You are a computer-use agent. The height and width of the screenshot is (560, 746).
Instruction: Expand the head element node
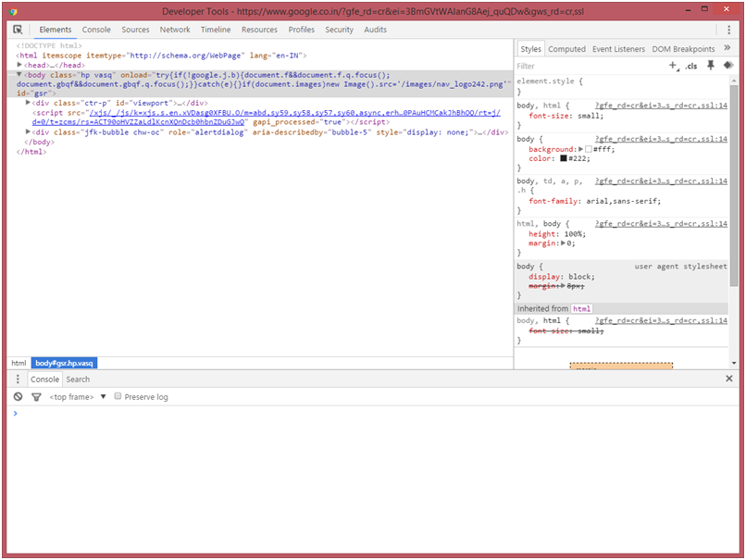tap(19, 65)
